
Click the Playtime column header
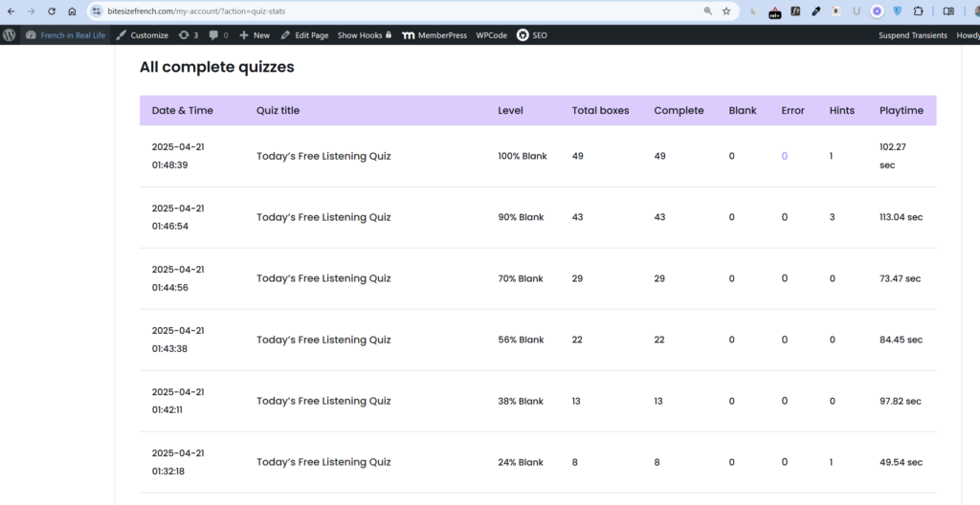click(x=902, y=111)
